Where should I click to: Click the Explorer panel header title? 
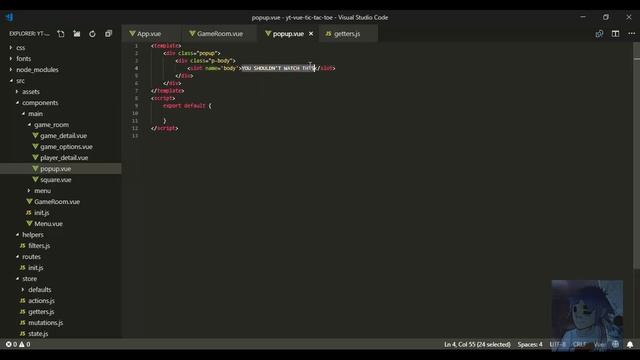[x=29, y=34]
